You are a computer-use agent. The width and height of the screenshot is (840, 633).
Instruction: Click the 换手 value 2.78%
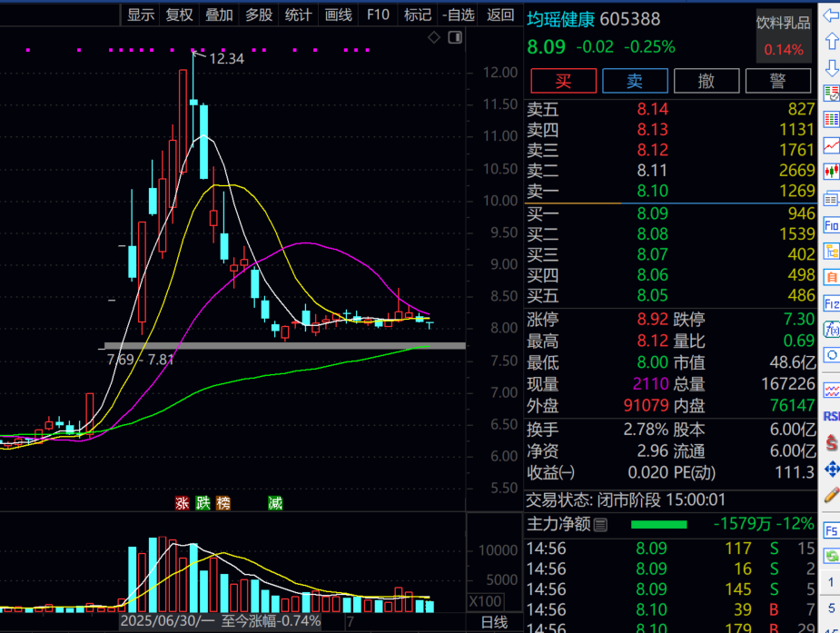point(646,430)
